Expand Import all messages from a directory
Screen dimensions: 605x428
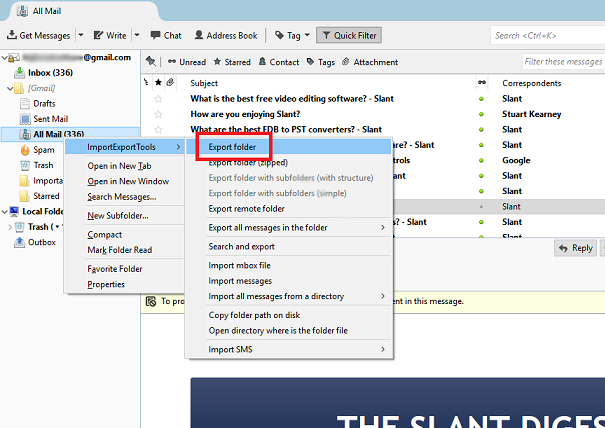click(x=289, y=296)
